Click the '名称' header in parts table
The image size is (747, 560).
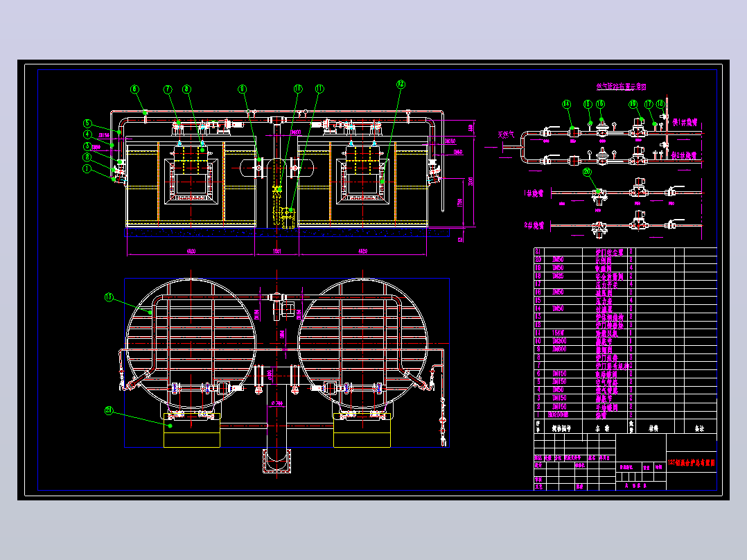click(602, 428)
